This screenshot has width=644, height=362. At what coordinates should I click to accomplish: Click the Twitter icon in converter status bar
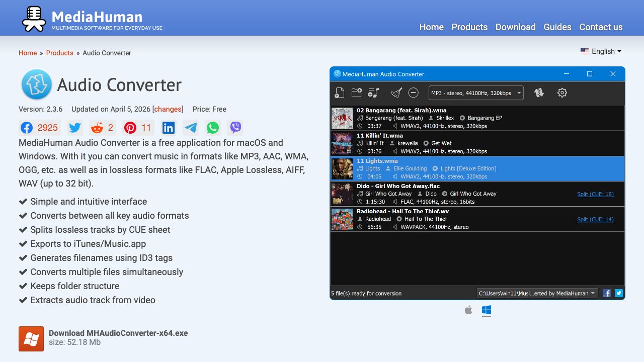619,293
